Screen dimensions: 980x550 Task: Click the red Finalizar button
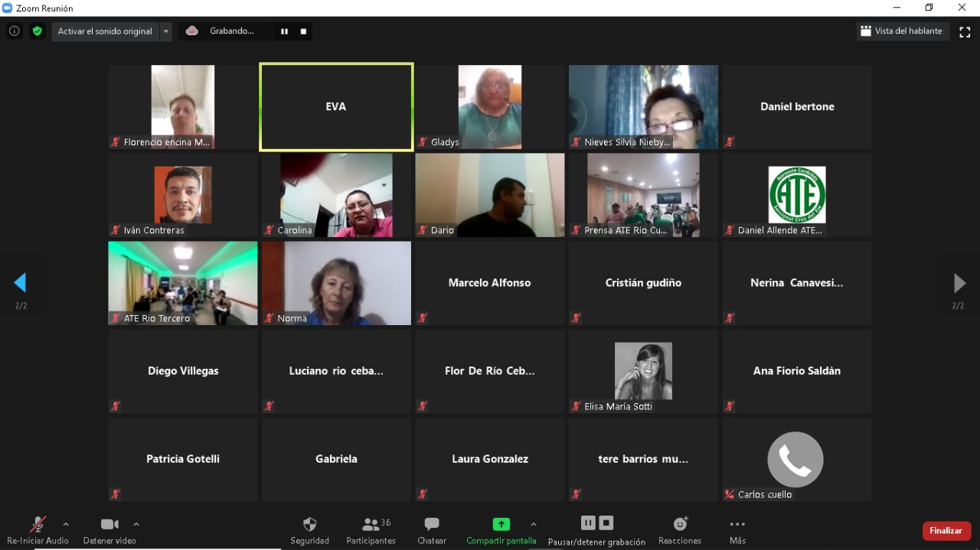coord(946,531)
